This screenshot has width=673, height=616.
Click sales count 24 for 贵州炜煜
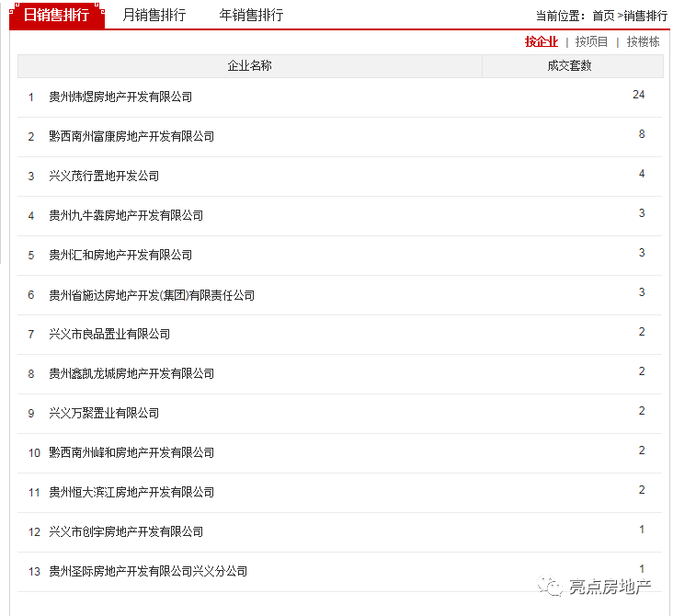[639, 95]
